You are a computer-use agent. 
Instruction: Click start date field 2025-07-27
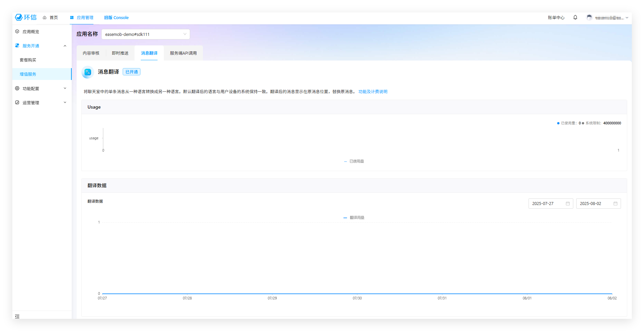click(551, 204)
